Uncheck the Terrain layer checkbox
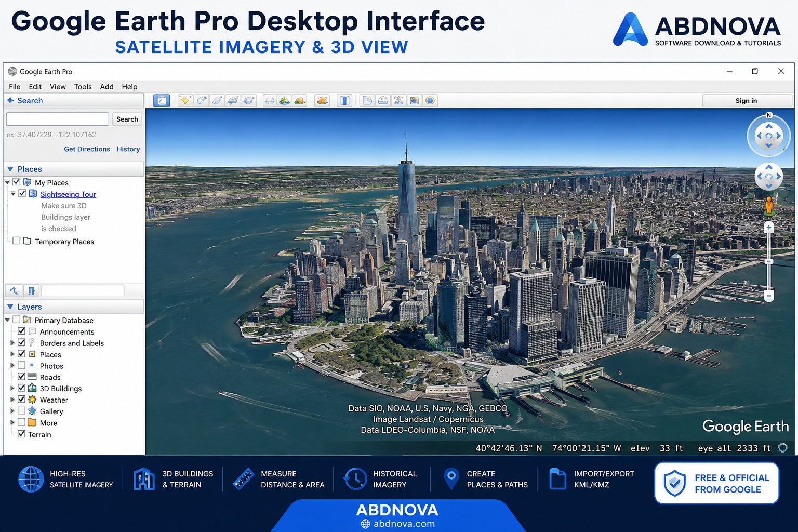 [x=22, y=434]
